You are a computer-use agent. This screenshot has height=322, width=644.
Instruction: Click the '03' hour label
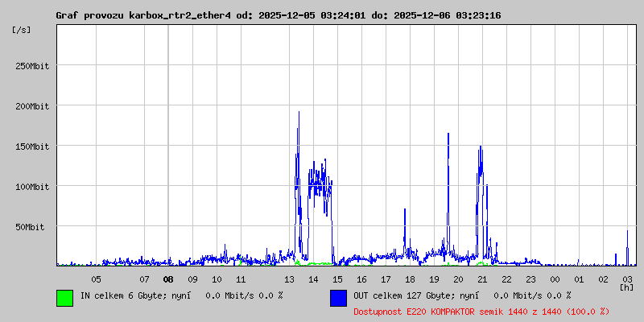628,279
